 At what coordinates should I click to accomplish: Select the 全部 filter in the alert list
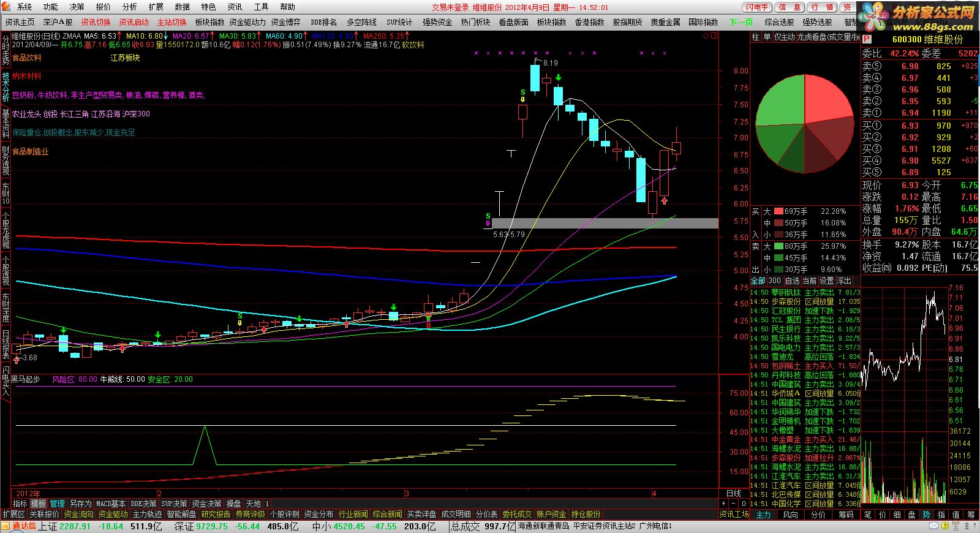point(758,281)
